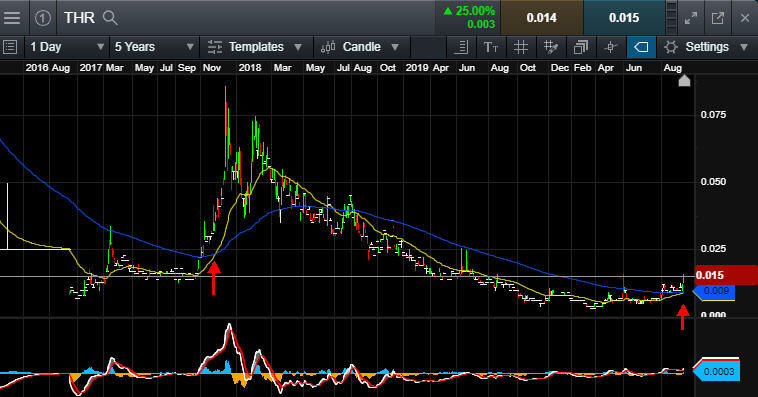Click the 2018 date axis label
The width and height of the screenshot is (758, 397).
(x=249, y=68)
